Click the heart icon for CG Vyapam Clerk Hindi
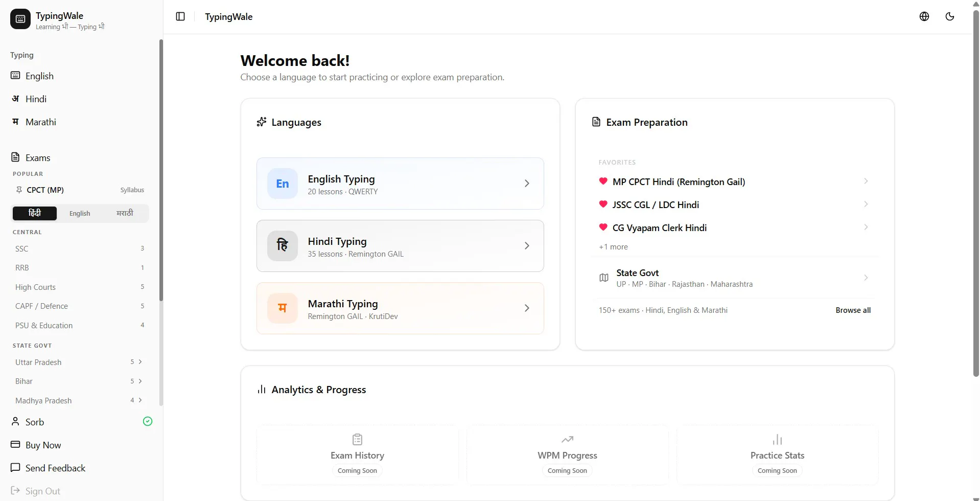The image size is (980, 501). (x=603, y=227)
